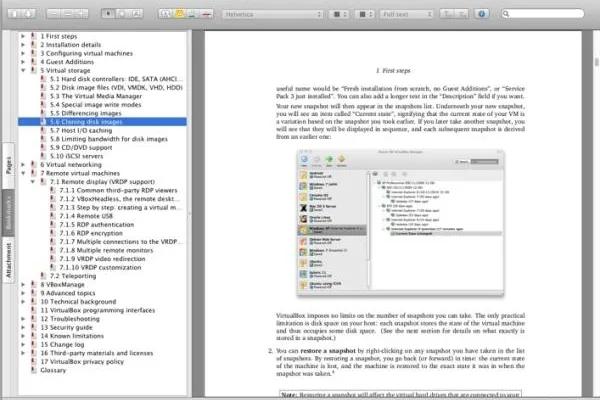
Task: Go to '5.7 Host I/O caching'
Action: pos(81,131)
